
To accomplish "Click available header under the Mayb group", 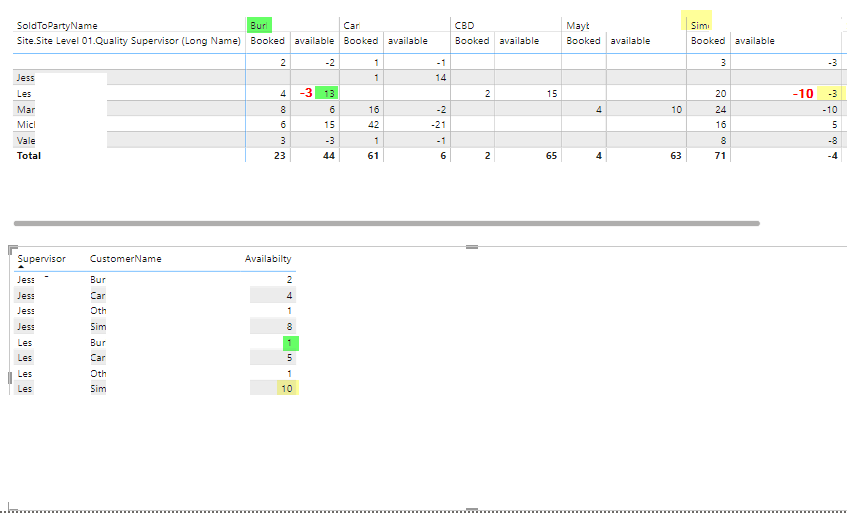I will pyautogui.click(x=630, y=41).
